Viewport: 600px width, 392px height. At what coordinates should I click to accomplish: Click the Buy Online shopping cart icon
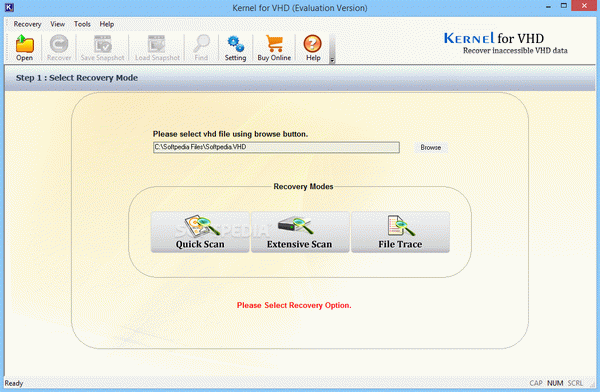[x=274, y=48]
